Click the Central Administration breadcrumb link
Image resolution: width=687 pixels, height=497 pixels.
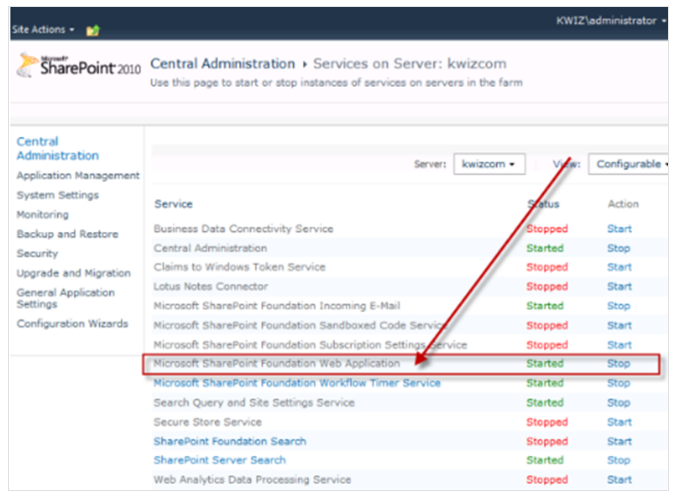[x=223, y=64]
